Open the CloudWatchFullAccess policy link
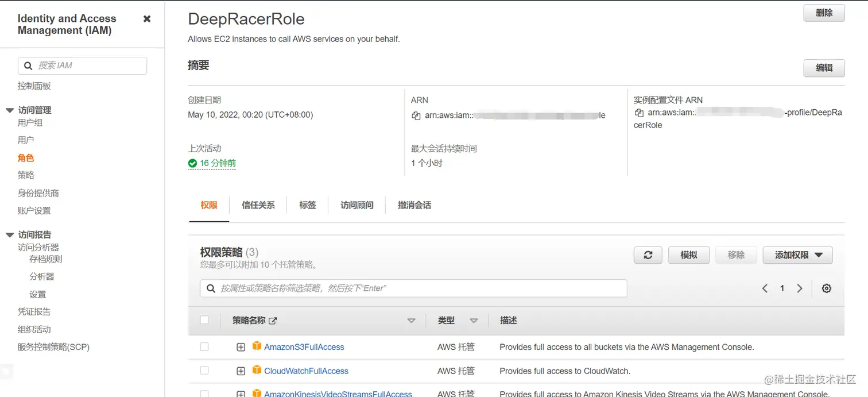This screenshot has width=868, height=397. click(x=307, y=371)
